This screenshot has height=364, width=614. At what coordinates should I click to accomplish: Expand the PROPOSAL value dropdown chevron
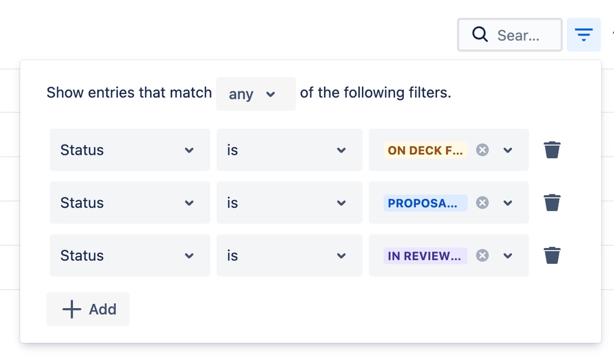pos(508,203)
